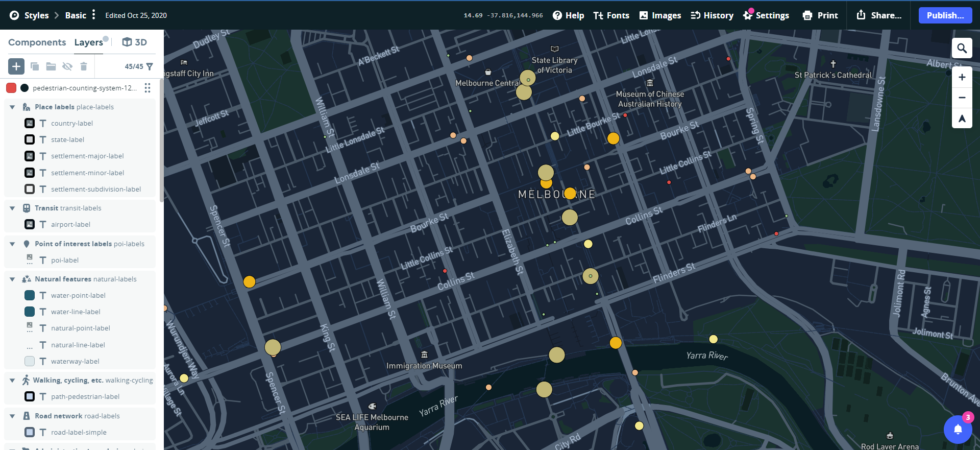This screenshot has width=980, height=450.
Task: Toggle layer visibility with crossed-eye icon
Action: pos(67,66)
